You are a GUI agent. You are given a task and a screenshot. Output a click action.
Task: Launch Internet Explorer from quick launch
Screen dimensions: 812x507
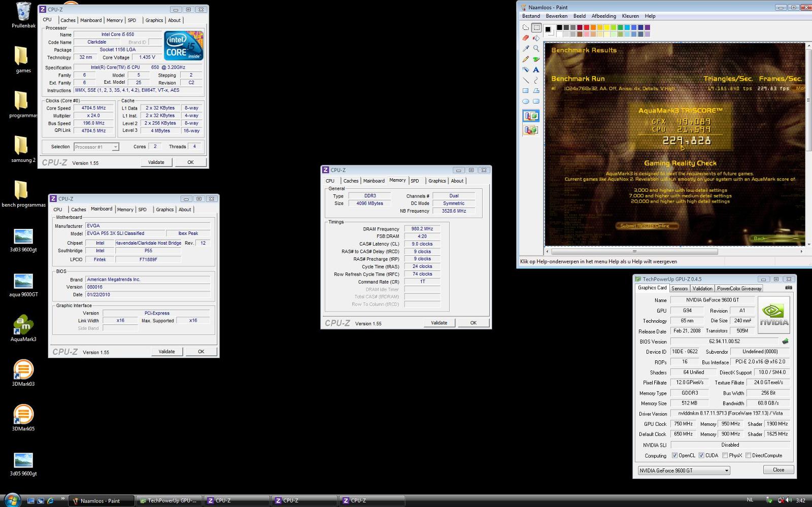click(x=50, y=500)
